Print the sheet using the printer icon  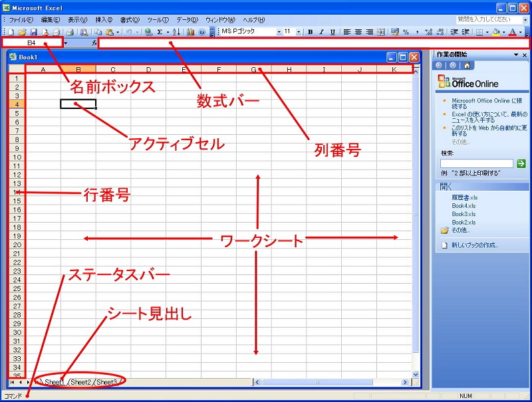pos(70,32)
